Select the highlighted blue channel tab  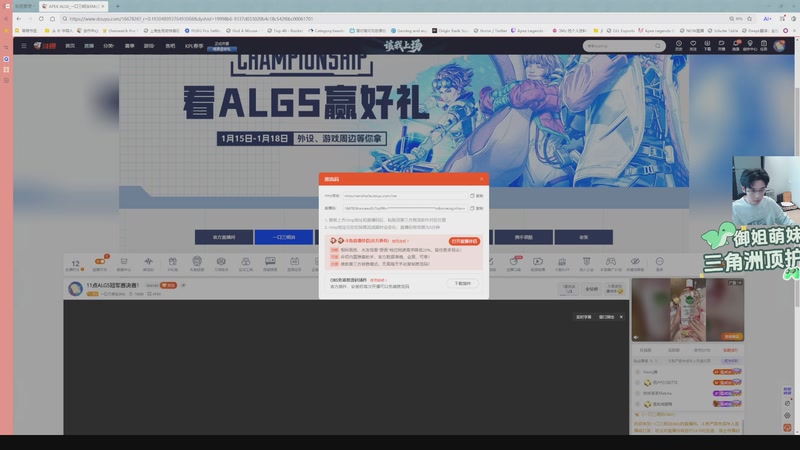click(x=284, y=237)
